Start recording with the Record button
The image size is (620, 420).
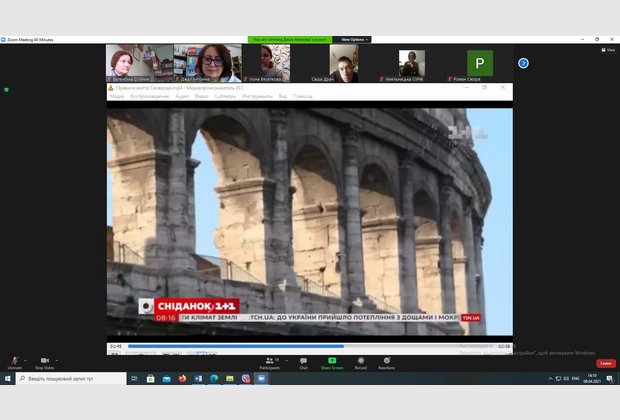click(x=360, y=360)
